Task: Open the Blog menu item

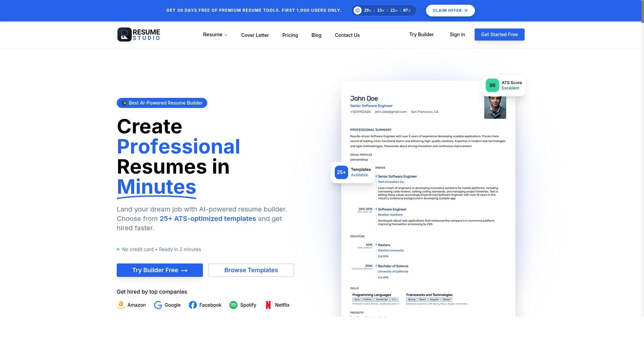Action: click(316, 35)
